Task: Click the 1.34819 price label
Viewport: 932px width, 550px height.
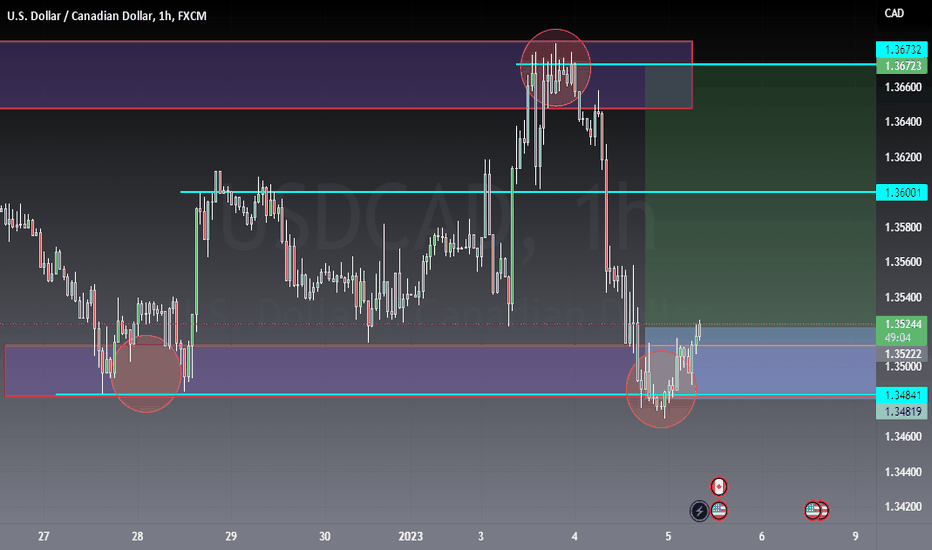Action: pyautogui.click(x=902, y=411)
